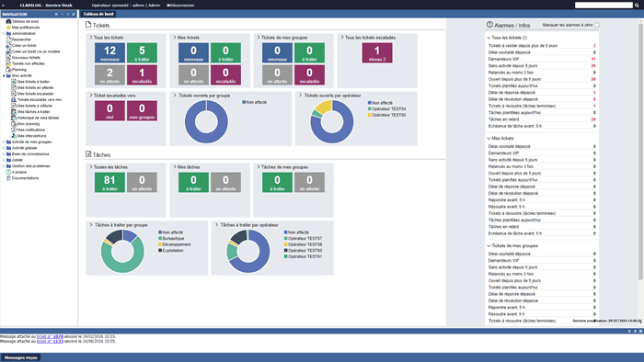This screenshot has height=362, width=644.
Task: Click the search magnifier icon top right
Action: click(637, 6)
